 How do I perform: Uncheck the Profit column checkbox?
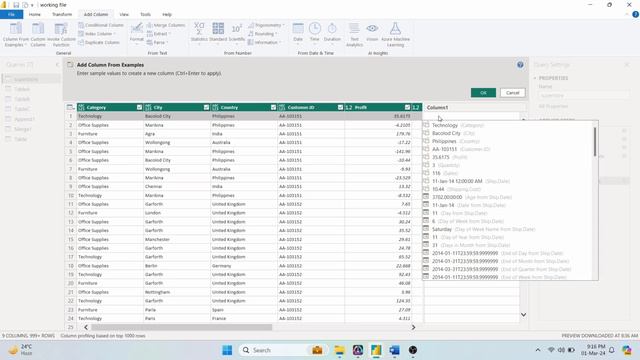pos(407,107)
